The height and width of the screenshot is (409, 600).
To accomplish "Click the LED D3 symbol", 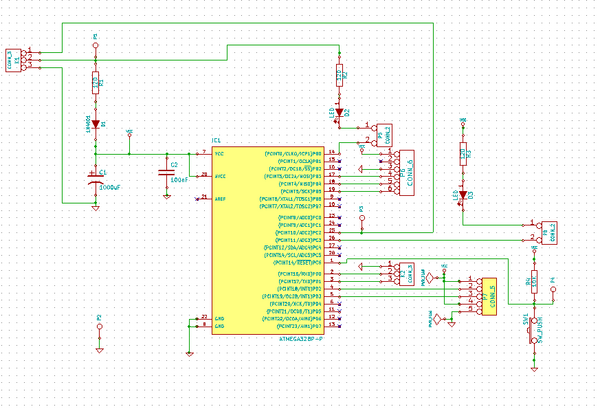I will pyautogui.click(x=462, y=194).
